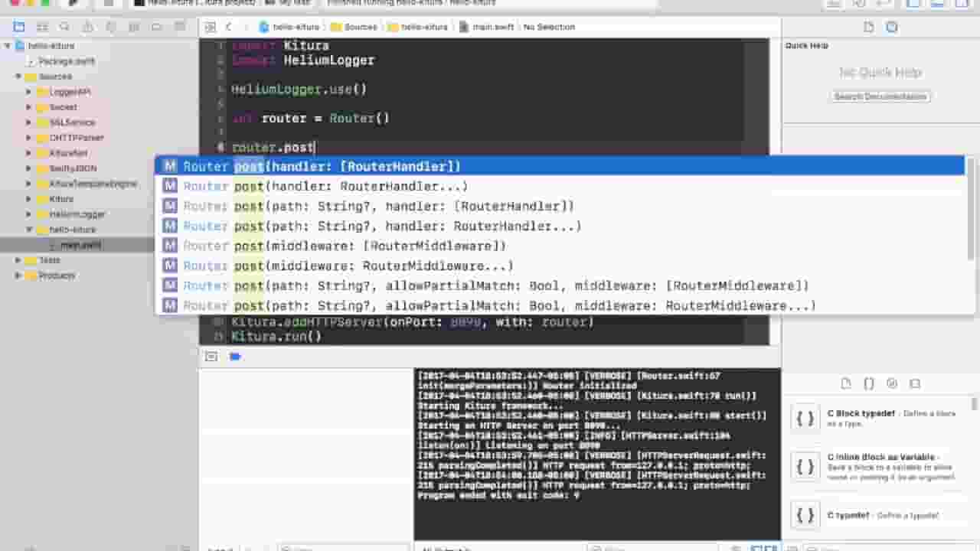Open the Breakpoint navigator
The width and height of the screenshot is (980, 551).
(157, 27)
